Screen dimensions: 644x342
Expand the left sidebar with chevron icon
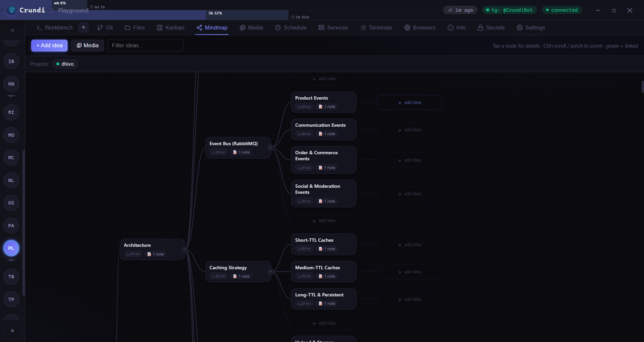coord(12,30)
